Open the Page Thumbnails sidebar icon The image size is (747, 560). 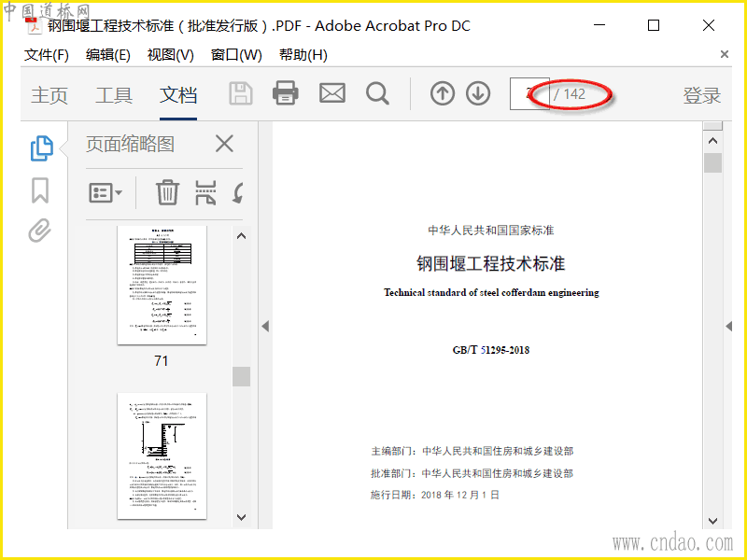click(x=41, y=148)
